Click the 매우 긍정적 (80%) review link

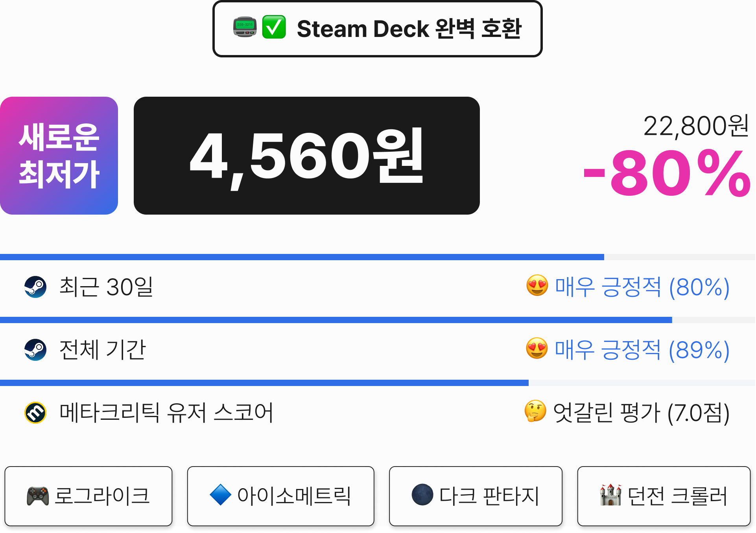coord(642,287)
